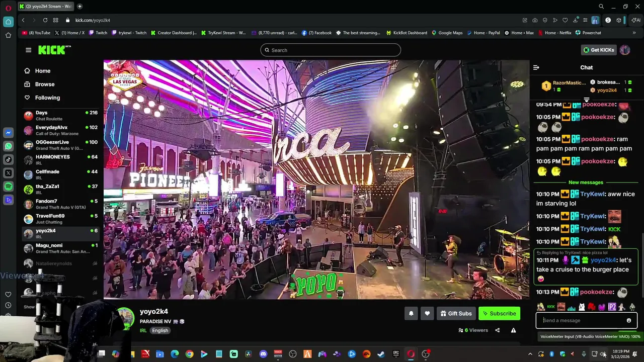The width and height of the screenshot is (644, 362).
Task: Follow the channel with the heart button
Action: click(x=427, y=314)
